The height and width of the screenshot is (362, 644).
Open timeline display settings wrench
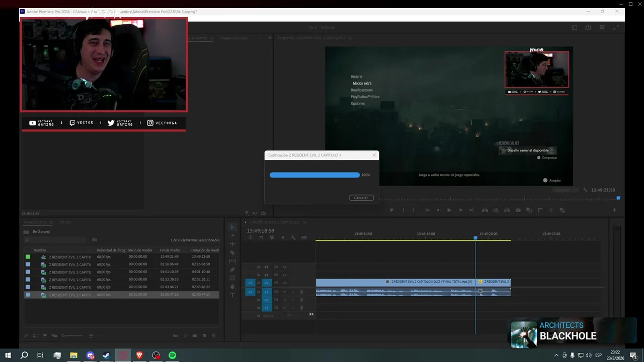(293, 238)
